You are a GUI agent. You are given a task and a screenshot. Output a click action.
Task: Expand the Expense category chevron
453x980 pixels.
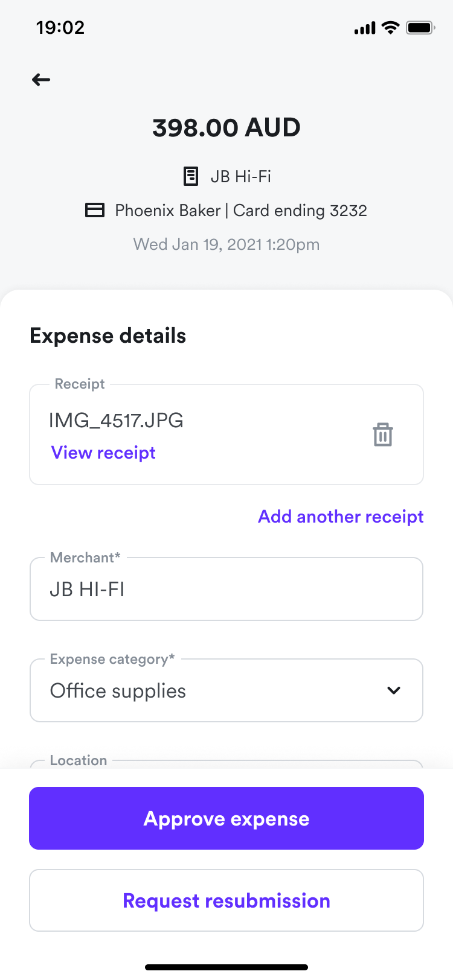point(394,690)
